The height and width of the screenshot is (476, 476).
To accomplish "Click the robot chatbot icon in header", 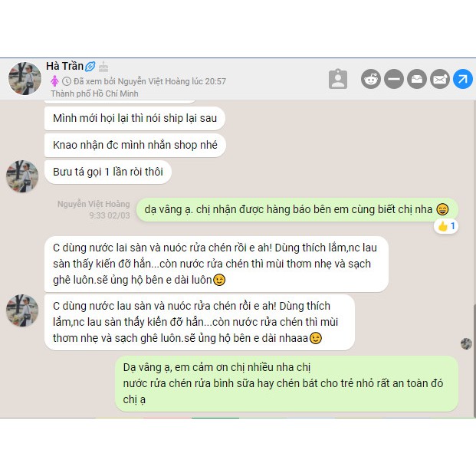I will tap(371, 79).
